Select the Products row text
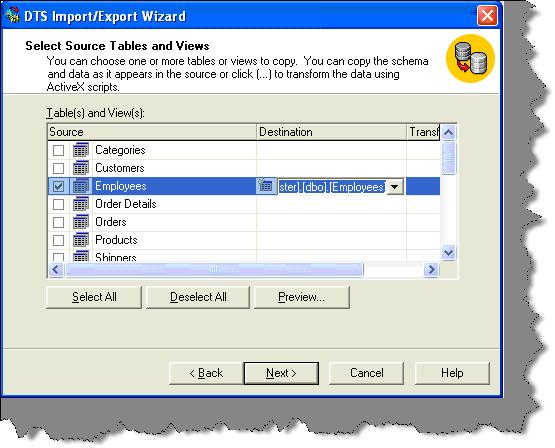The image size is (555, 448). pyautogui.click(x=116, y=240)
